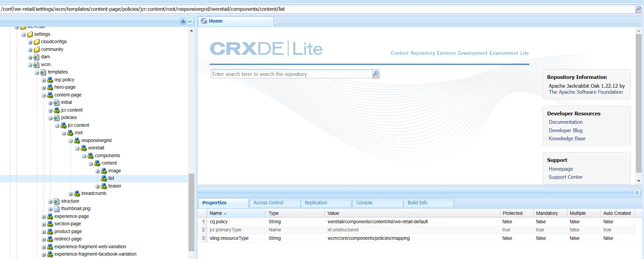Open The Apache Software Foundation link

586,92
